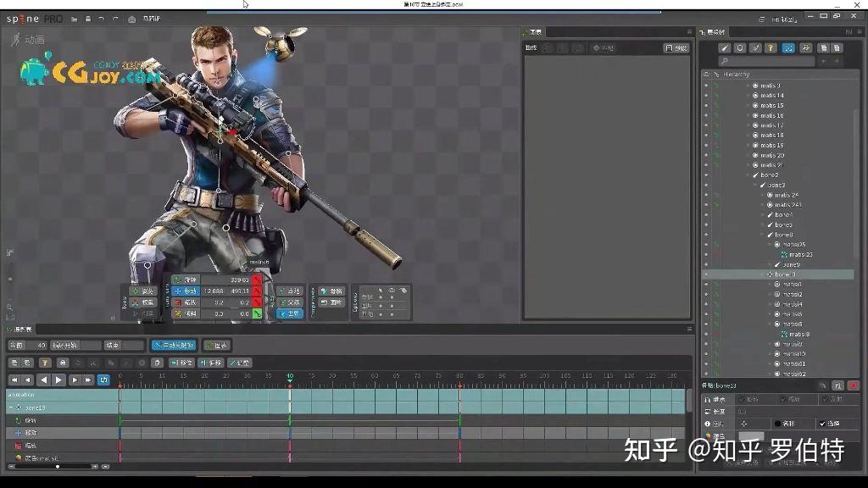
Task: Select the Translate transform tool
Action: 185,291
